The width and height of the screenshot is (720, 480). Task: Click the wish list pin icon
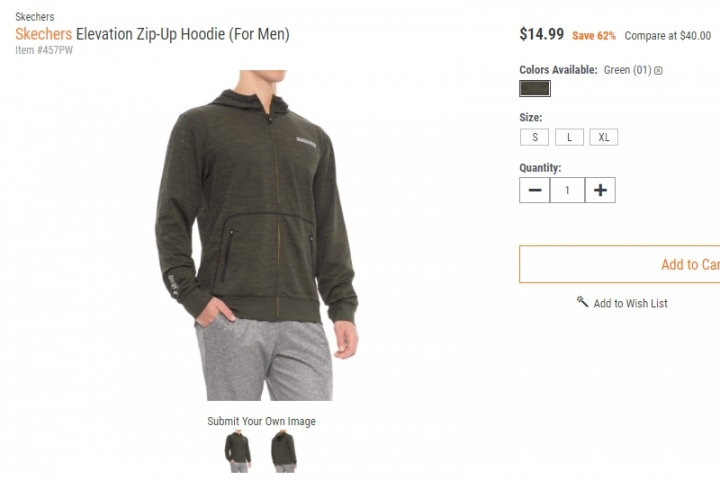582,302
